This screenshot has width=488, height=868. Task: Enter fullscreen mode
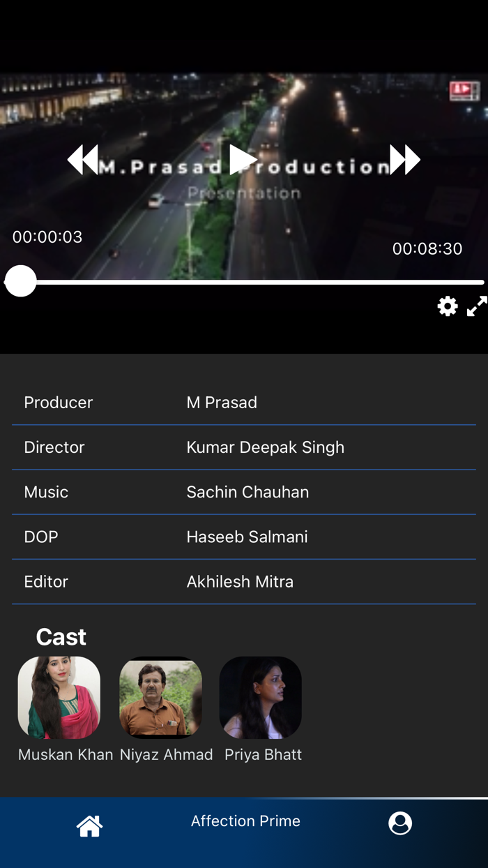click(477, 306)
